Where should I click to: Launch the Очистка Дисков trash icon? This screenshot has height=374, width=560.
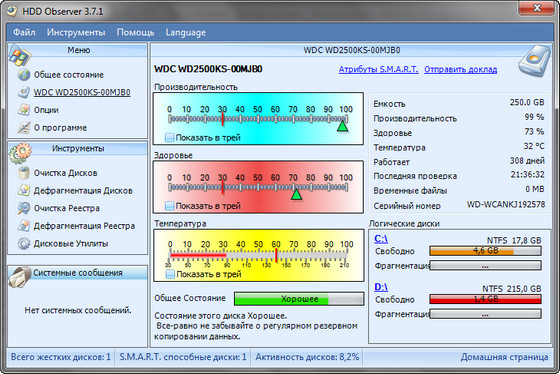[24, 173]
